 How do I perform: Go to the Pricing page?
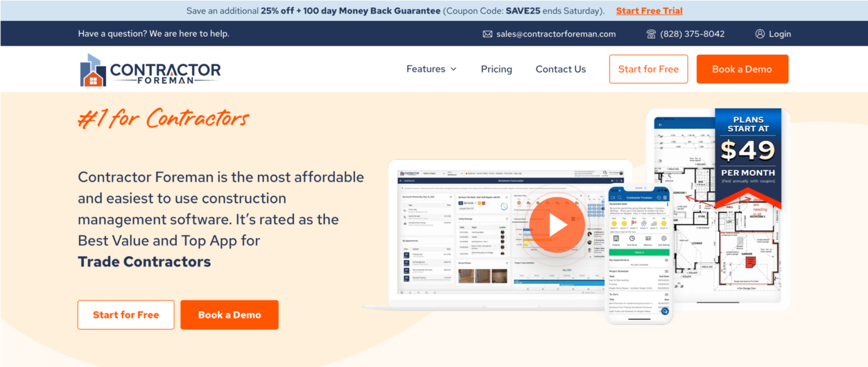(x=496, y=69)
